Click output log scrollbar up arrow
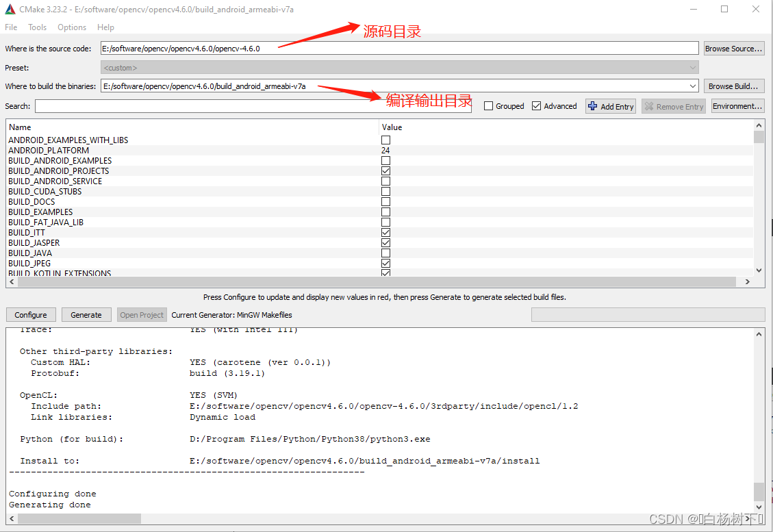 [x=759, y=334]
